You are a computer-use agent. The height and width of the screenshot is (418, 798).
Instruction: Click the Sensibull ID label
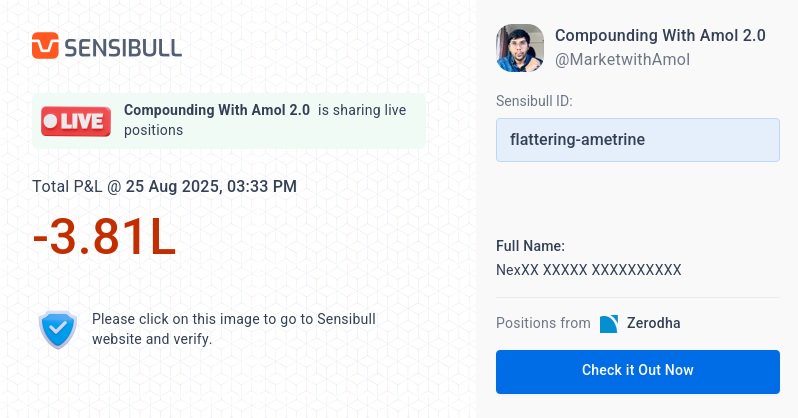pos(534,101)
